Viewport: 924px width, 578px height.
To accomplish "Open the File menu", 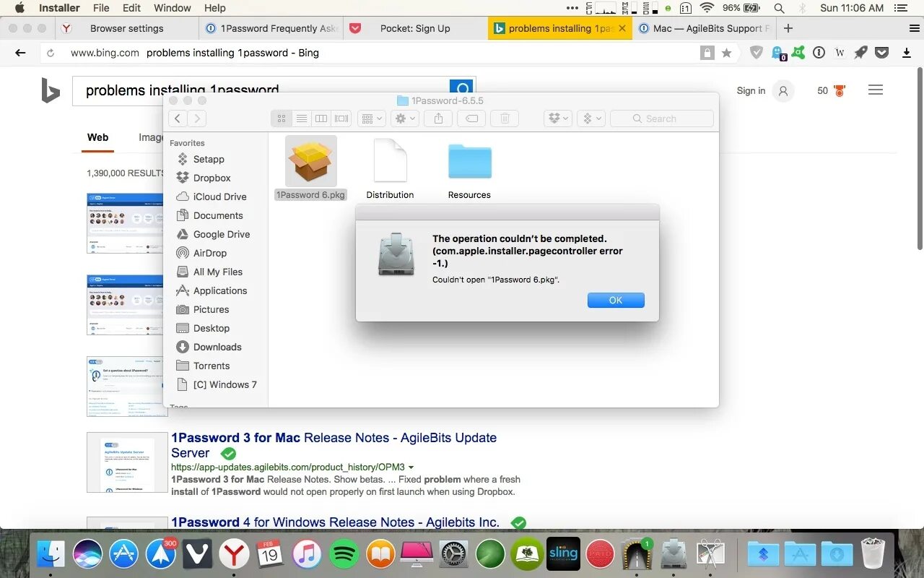I will click(101, 8).
